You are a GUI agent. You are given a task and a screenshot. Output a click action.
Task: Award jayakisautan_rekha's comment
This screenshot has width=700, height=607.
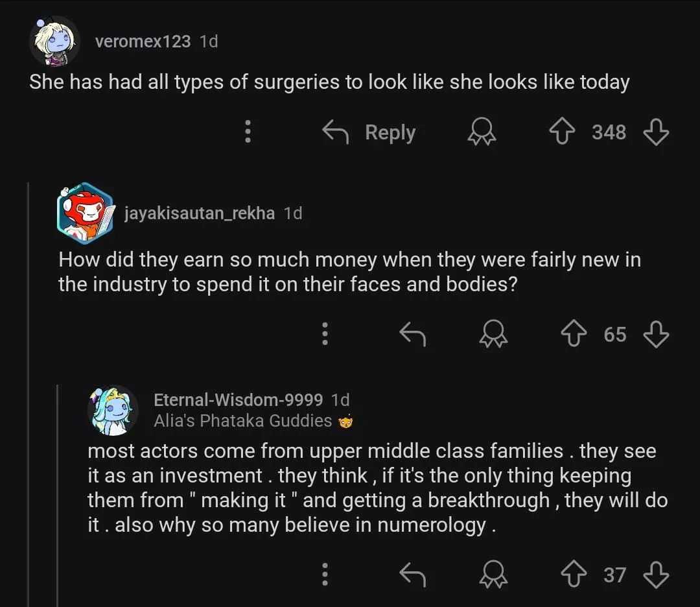coord(494,335)
